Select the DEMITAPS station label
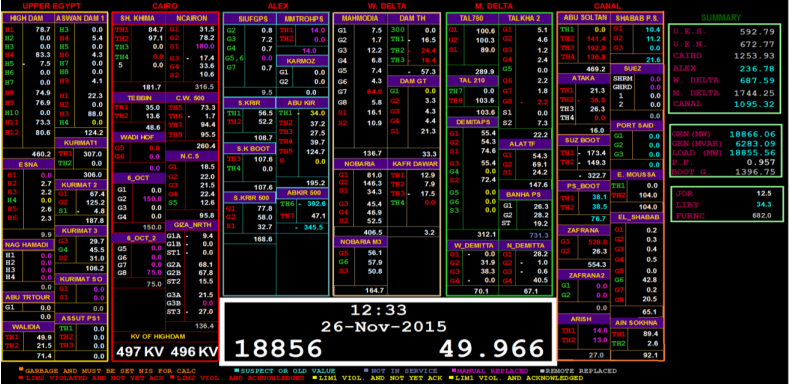The image size is (790, 384). coord(472,122)
